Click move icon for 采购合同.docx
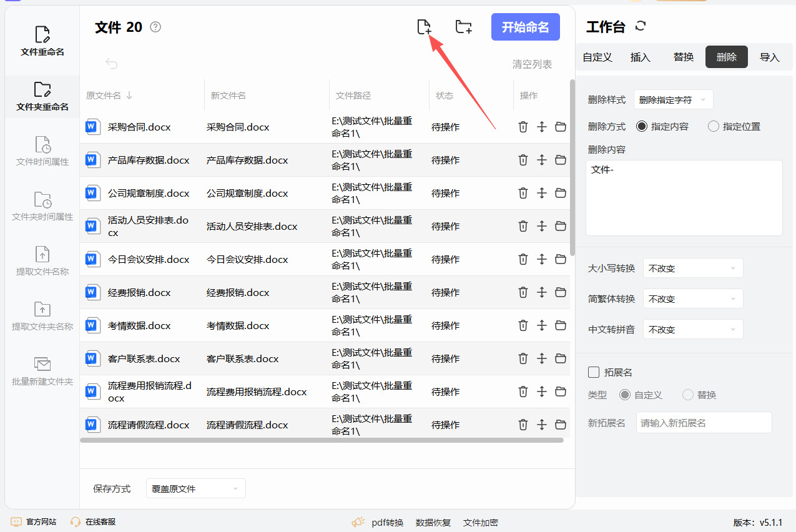Viewport: 796px width, 532px height. pos(542,127)
